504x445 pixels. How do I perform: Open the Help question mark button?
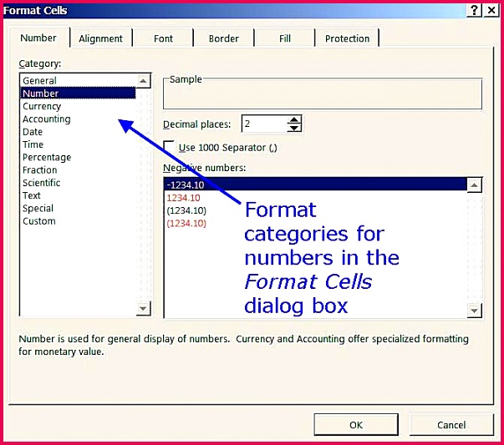(474, 10)
